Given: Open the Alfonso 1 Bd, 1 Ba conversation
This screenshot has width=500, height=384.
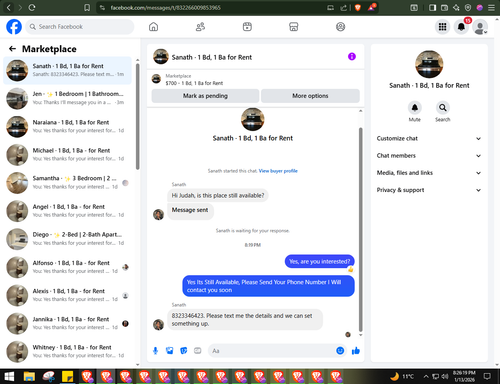Looking at the screenshot, I should pos(67,267).
